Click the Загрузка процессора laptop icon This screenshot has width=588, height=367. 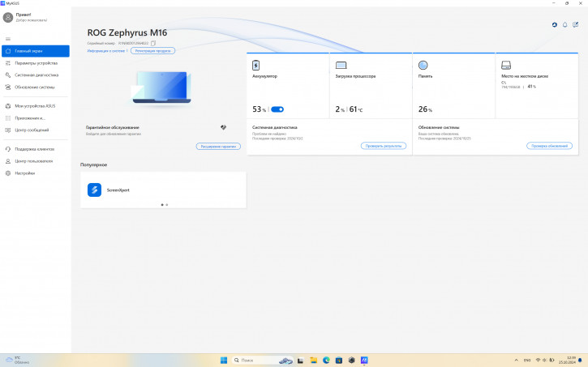point(341,65)
